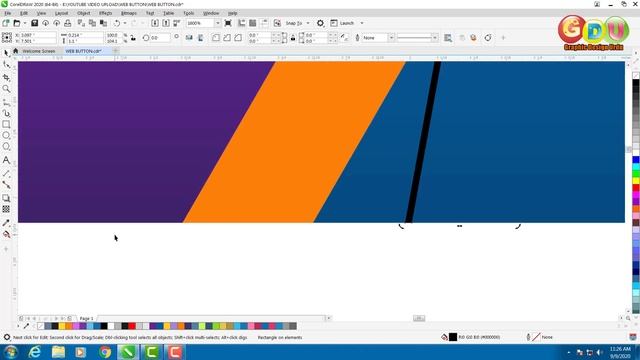This screenshot has width=640, height=360.
Task: Create a new document
Action: (6, 23)
